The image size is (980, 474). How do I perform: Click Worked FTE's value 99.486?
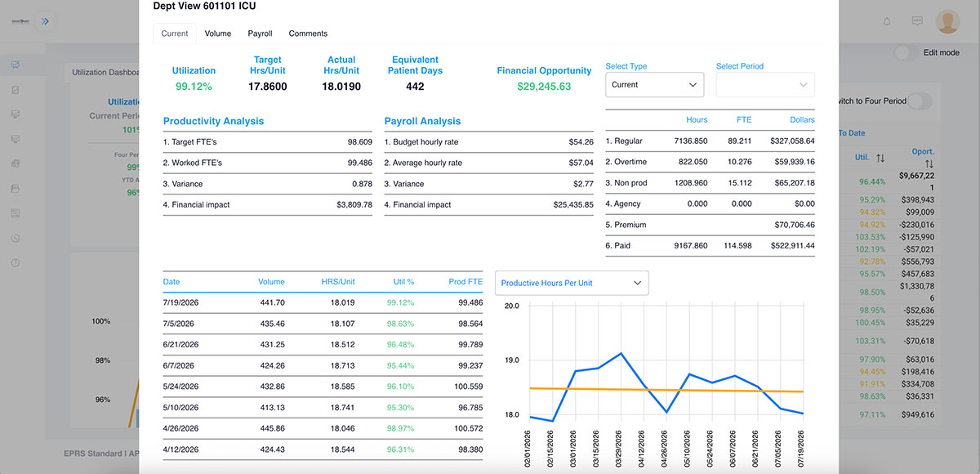click(x=359, y=163)
